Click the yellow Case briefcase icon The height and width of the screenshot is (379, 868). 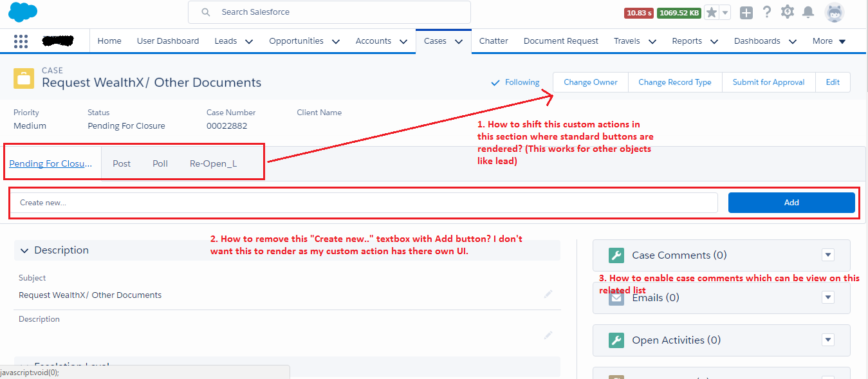tap(24, 78)
